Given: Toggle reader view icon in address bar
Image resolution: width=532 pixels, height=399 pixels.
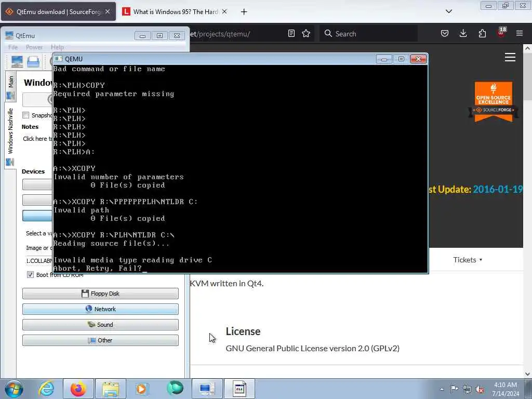Looking at the screenshot, I should point(291,33).
